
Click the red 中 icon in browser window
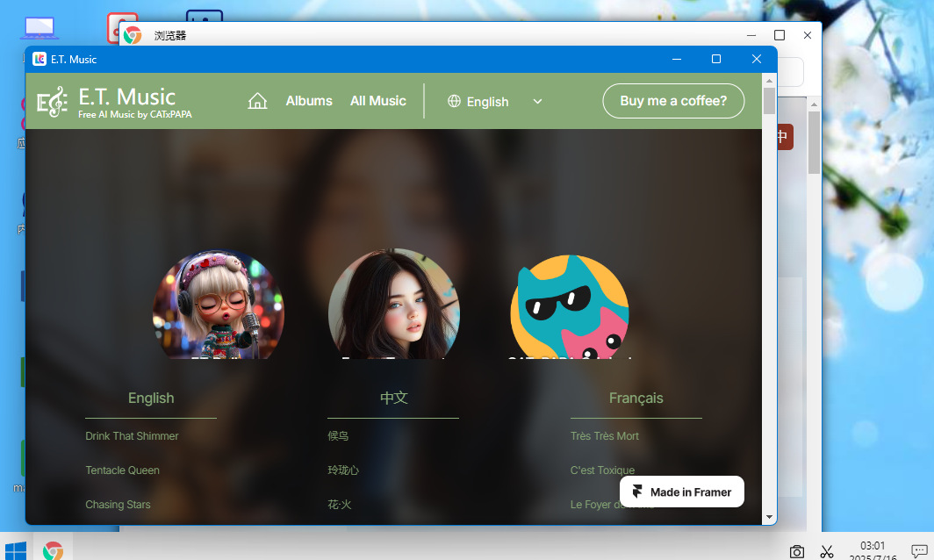(x=785, y=137)
